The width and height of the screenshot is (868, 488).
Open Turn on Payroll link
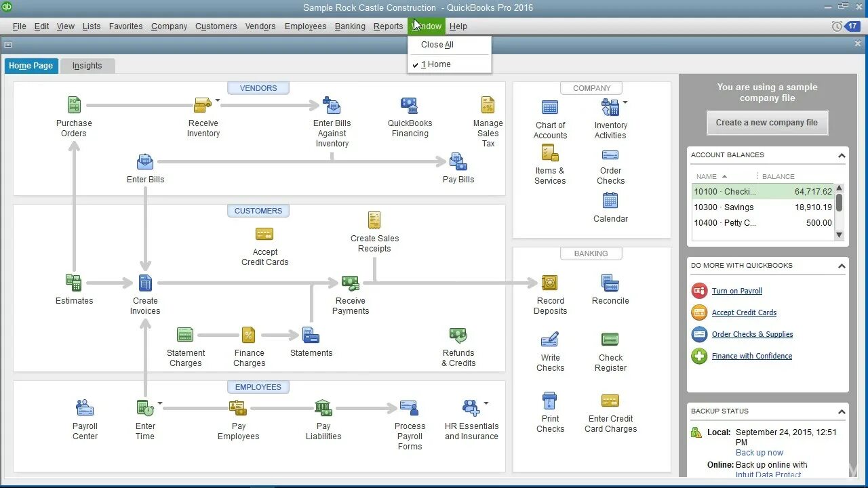[736, 291]
